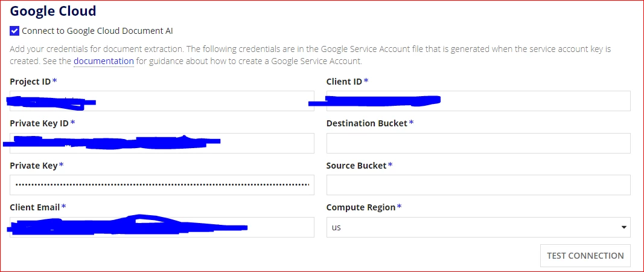
Task: Uncheck Connect to Google Cloud Document AI checkbox
Action: (14, 31)
